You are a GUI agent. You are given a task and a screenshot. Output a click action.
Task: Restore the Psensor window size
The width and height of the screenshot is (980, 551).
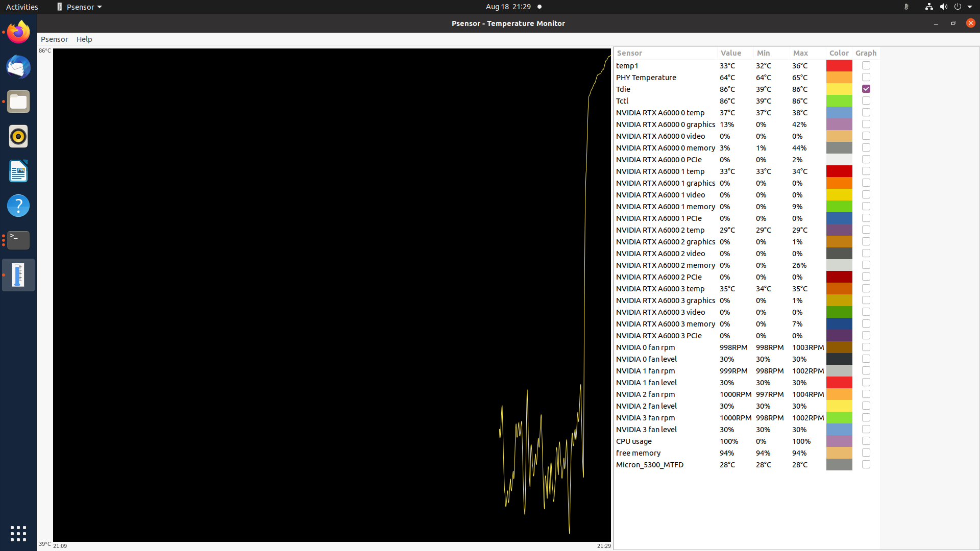pyautogui.click(x=953, y=23)
